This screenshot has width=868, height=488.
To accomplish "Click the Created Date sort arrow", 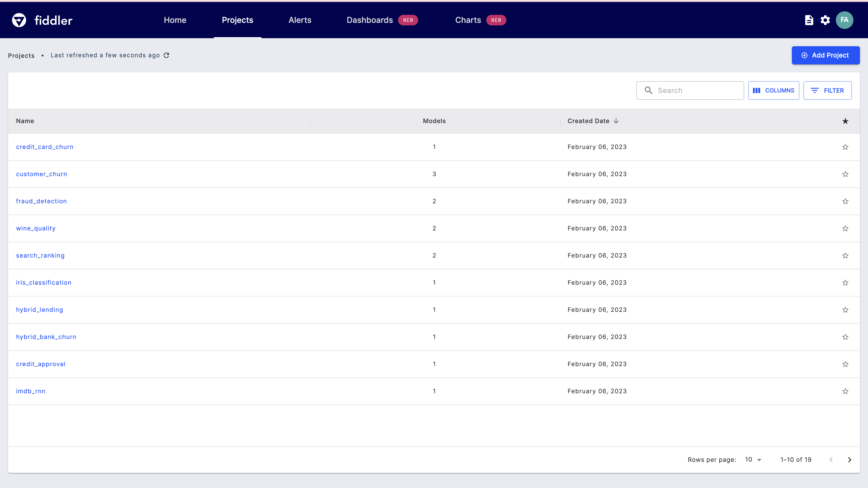I will [616, 121].
